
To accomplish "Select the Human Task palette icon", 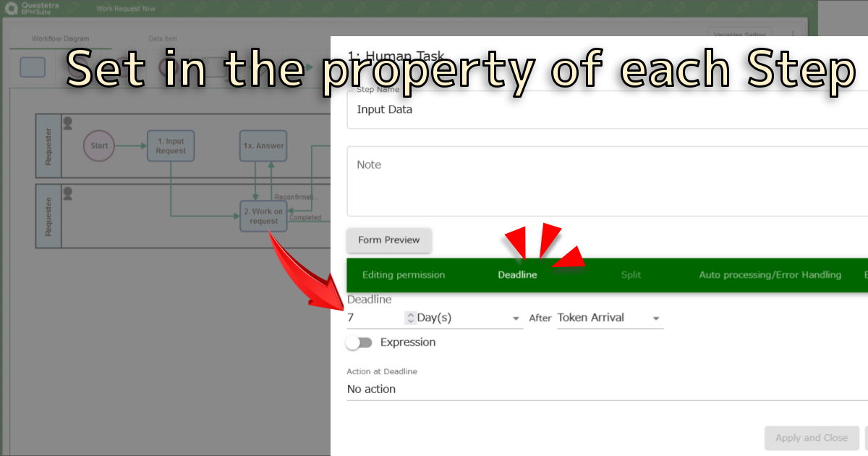I will 33,67.
